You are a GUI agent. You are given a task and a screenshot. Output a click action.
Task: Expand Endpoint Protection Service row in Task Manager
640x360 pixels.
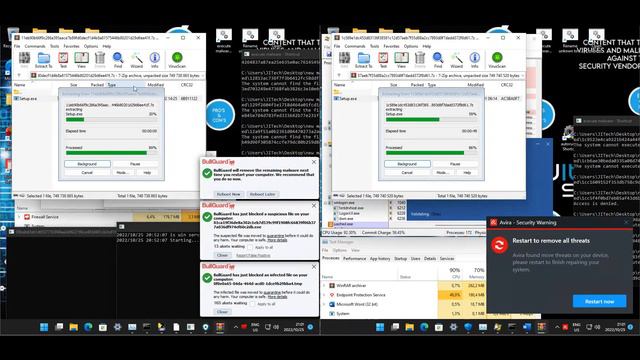click(324, 295)
